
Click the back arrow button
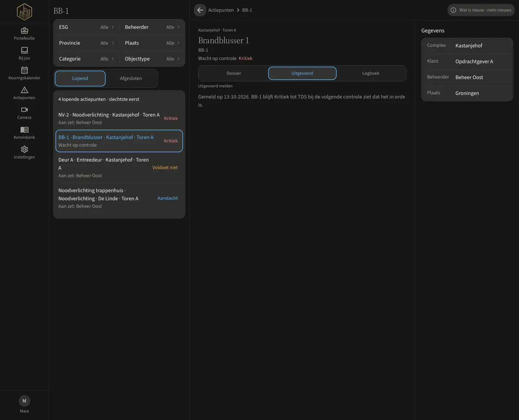click(x=200, y=10)
